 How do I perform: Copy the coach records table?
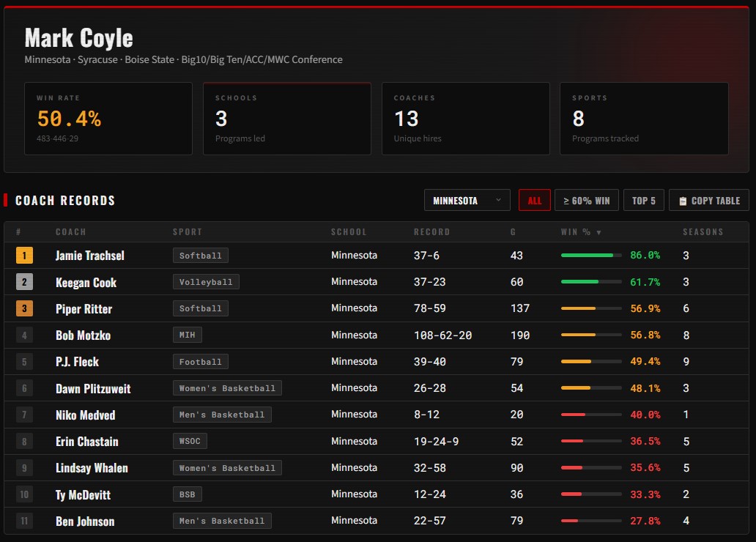[x=709, y=200]
